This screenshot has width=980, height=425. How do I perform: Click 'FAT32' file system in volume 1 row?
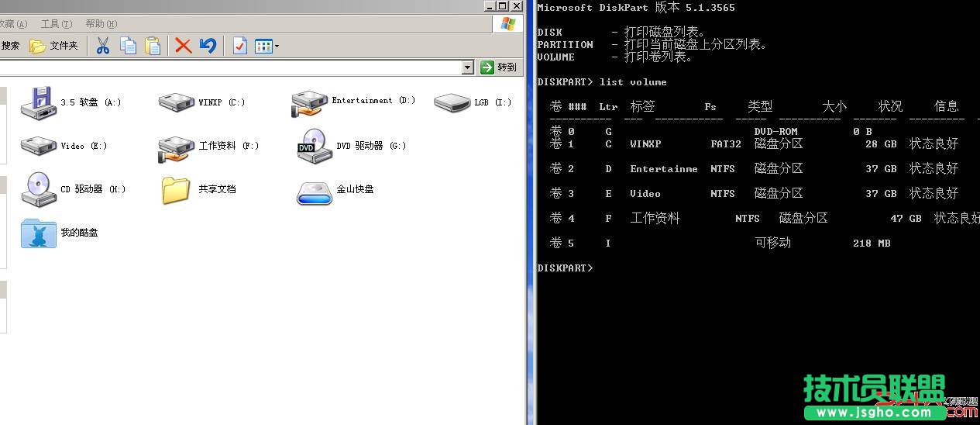pyautogui.click(x=726, y=144)
